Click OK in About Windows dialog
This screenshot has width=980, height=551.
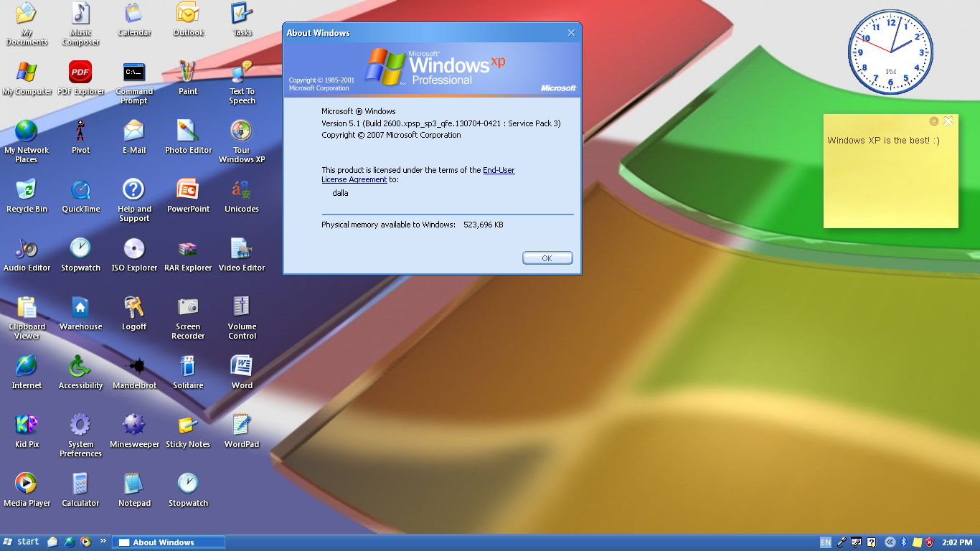547,258
